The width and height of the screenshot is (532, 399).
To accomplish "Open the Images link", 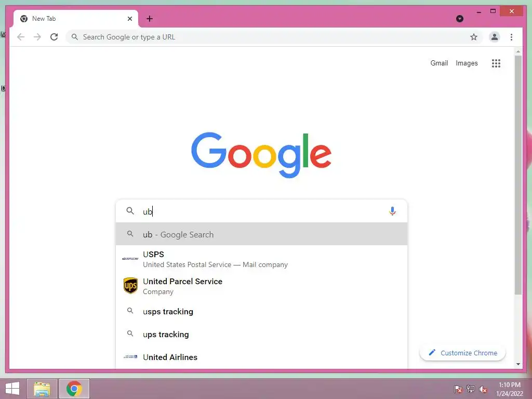I will [x=467, y=63].
